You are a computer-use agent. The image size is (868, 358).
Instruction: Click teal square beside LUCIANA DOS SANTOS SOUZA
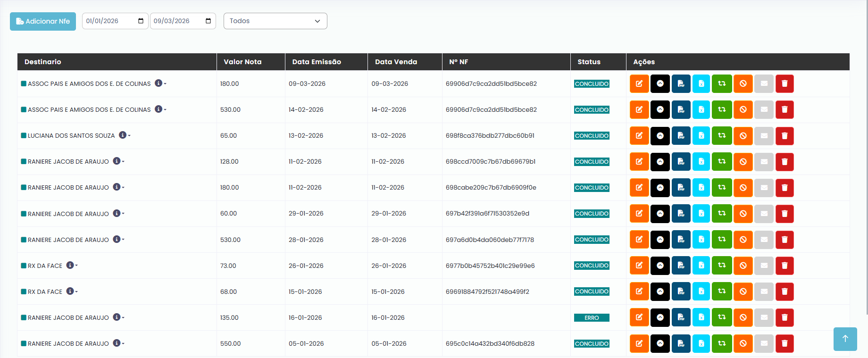point(24,135)
